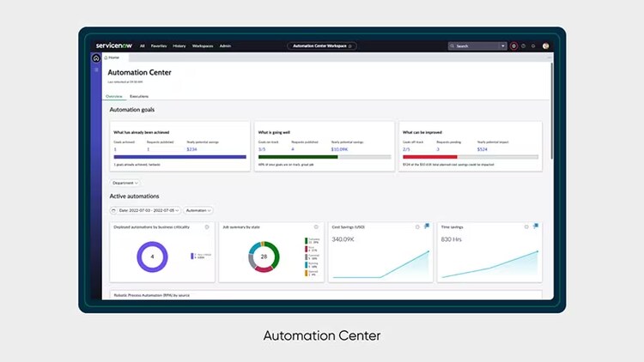The height and width of the screenshot is (362, 644).
Task: Click info icon on Deployed automations card
Action: 207,227
